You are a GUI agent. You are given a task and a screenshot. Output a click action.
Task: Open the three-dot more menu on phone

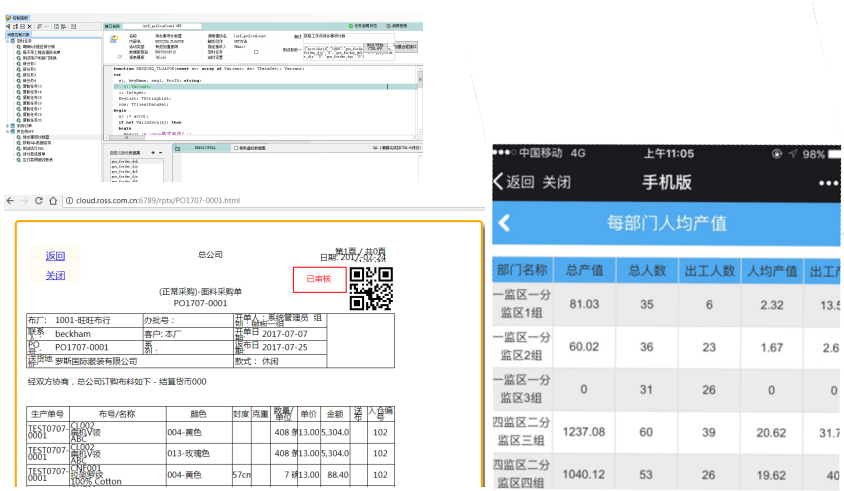828,183
